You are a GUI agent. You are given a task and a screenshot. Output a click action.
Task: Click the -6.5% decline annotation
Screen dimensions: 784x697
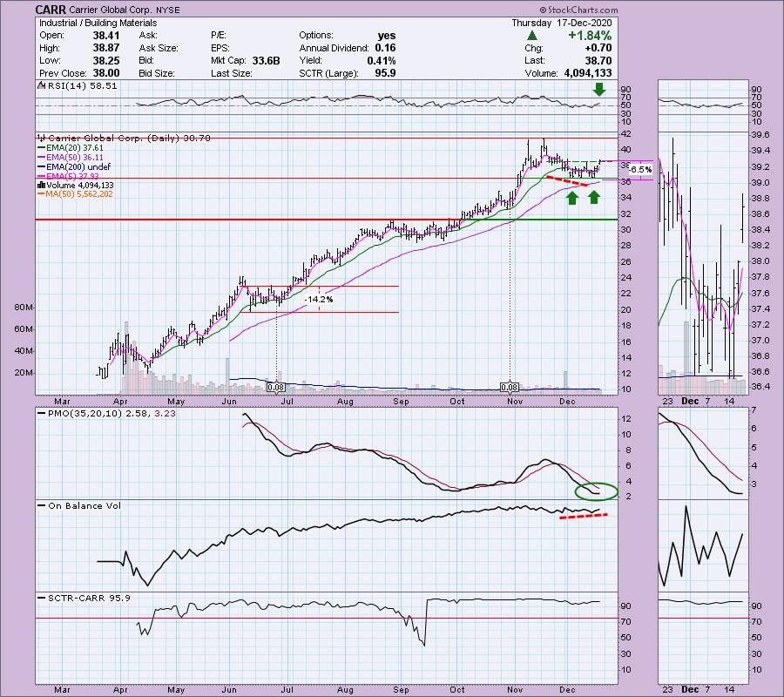(640, 170)
